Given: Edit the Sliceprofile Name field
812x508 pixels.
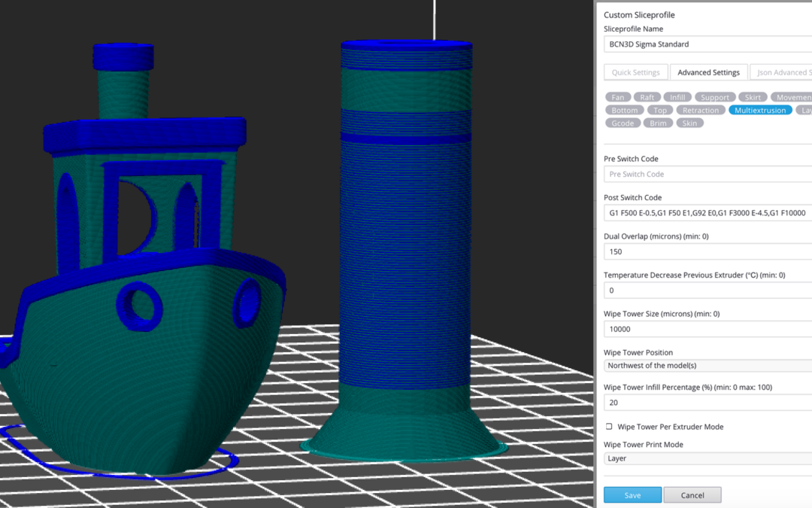Looking at the screenshot, I should click(x=708, y=44).
